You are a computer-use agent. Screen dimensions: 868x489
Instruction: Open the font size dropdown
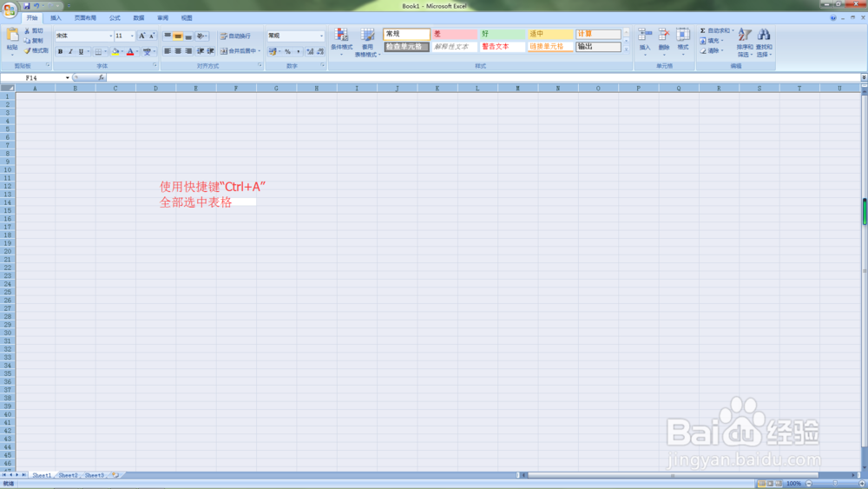click(x=132, y=36)
